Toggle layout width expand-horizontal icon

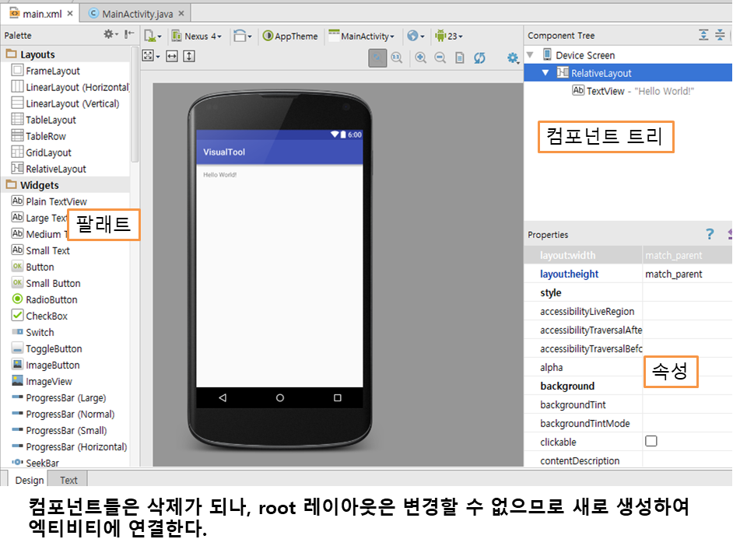point(172,56)
